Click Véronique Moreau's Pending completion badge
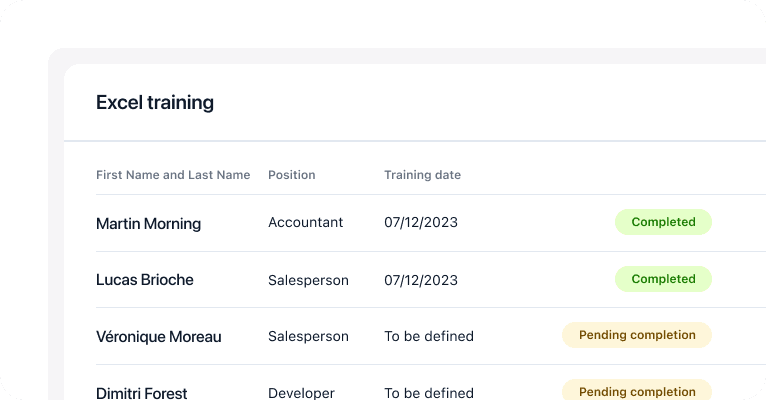Screen dimensions: 766x400 point(637,335)
